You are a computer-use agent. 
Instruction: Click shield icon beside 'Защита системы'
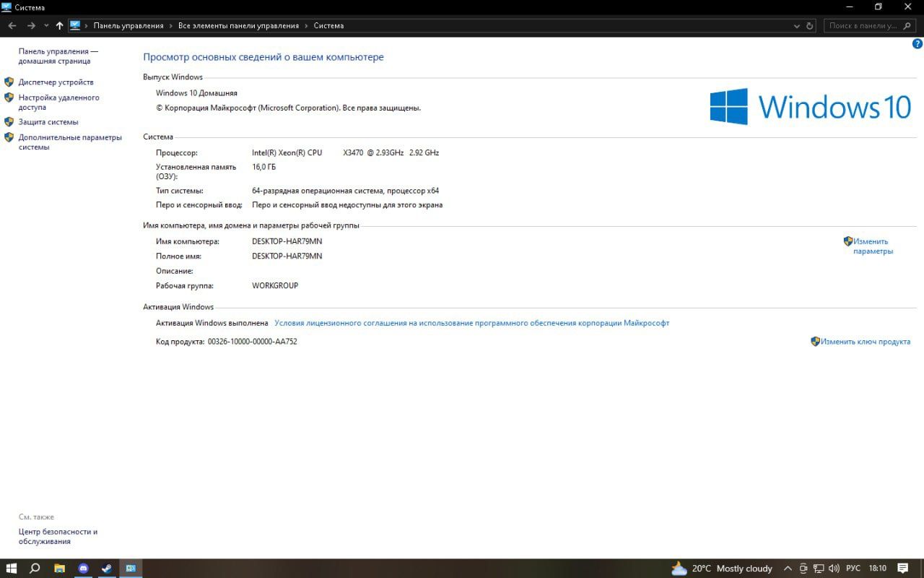[9, 121]
